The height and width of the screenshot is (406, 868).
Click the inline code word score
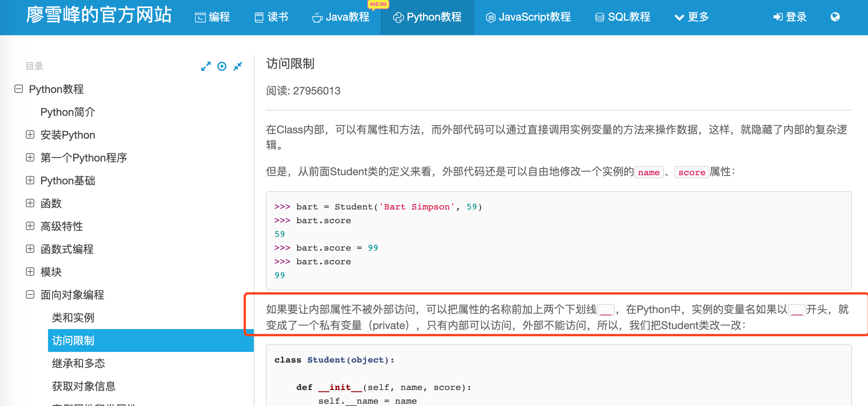tap(692, 172)
